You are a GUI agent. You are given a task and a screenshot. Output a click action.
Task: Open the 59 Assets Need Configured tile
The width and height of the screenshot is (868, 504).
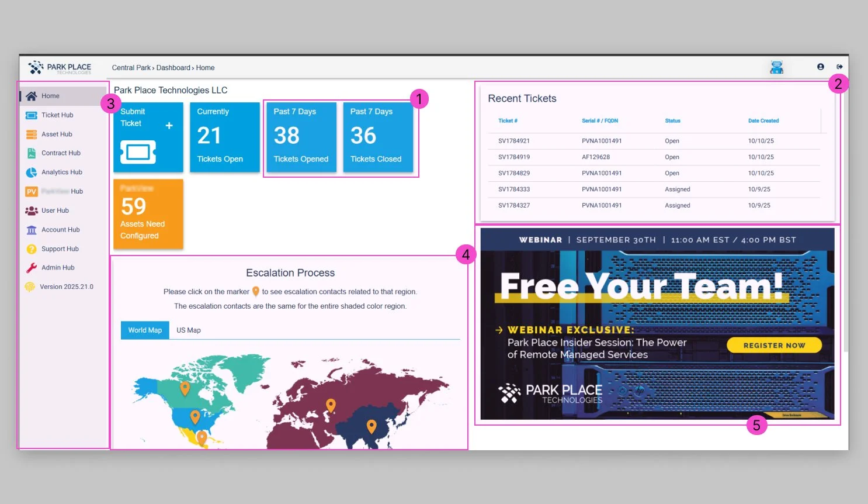click(x=148, y=214)
